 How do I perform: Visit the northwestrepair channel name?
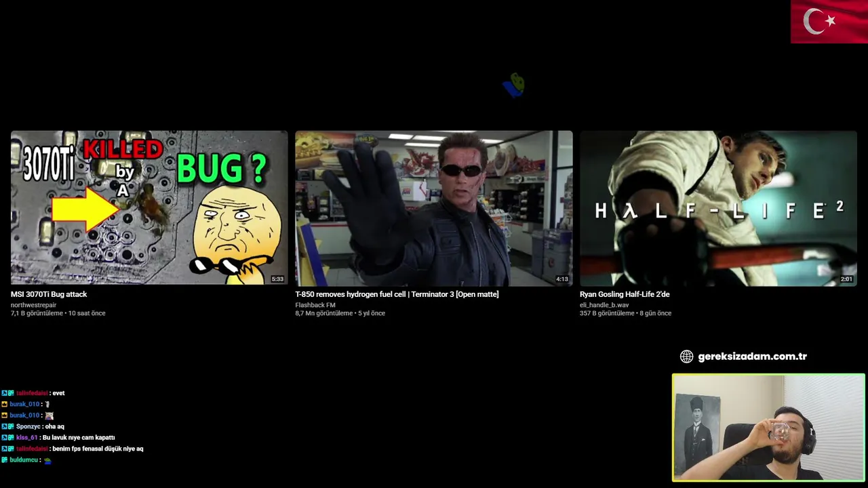tap(33, 305)
